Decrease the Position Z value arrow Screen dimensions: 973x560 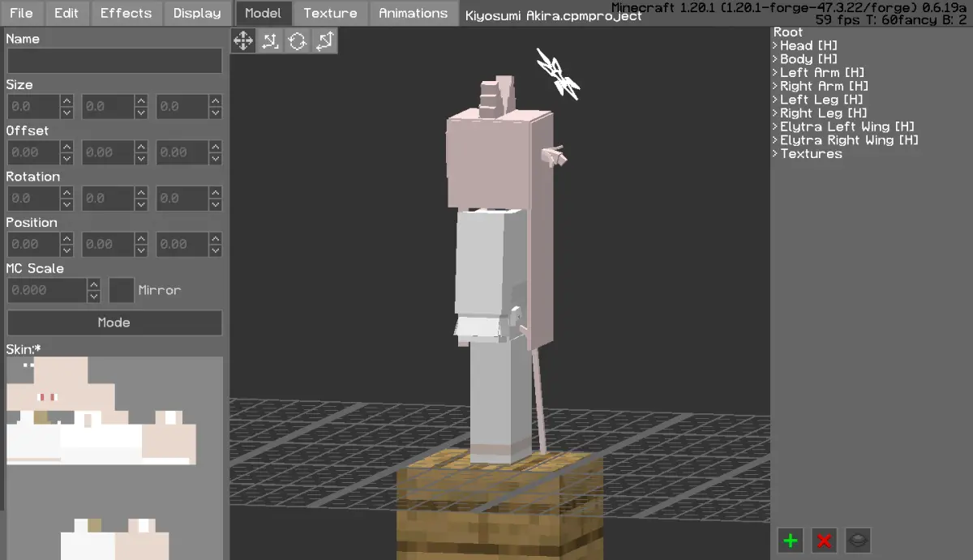coord(215,250)
